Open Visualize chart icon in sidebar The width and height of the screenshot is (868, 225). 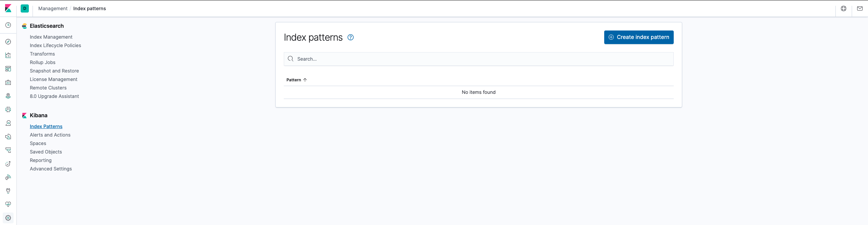click(x=8, y=55)
